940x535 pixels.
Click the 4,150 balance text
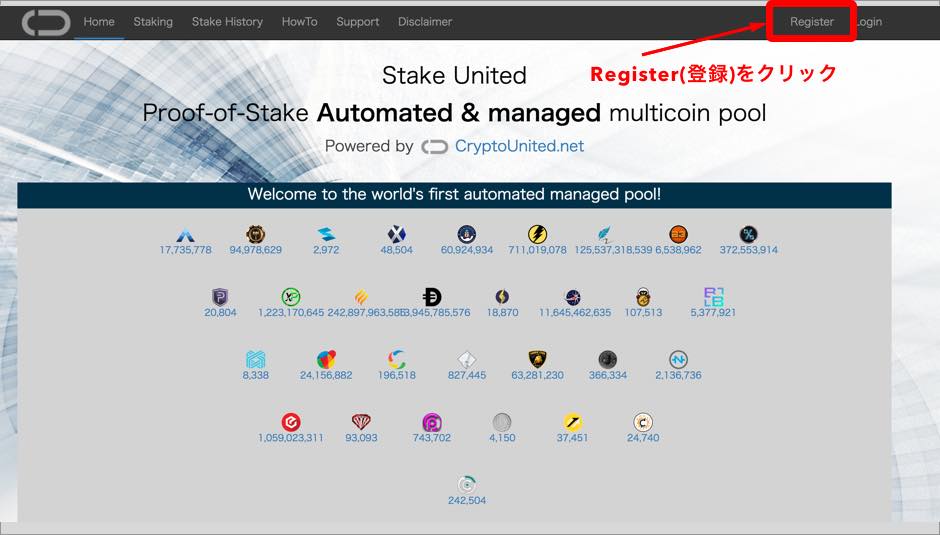[502, 438]
